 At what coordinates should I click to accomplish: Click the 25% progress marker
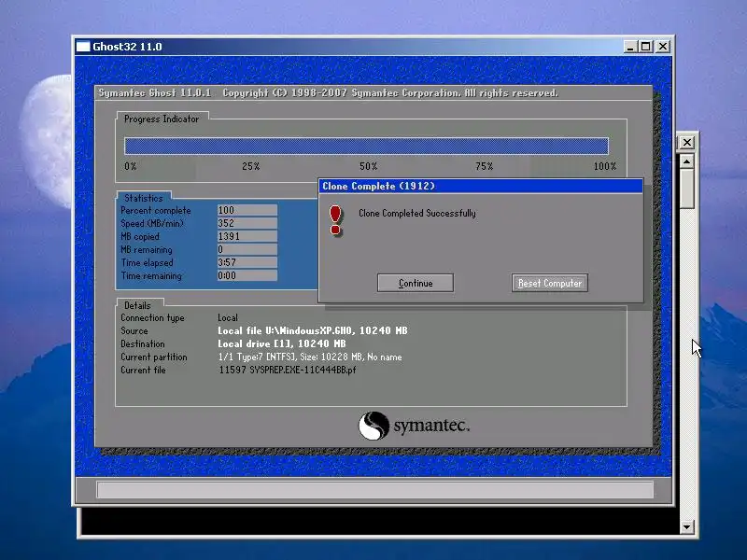point(250,166)
